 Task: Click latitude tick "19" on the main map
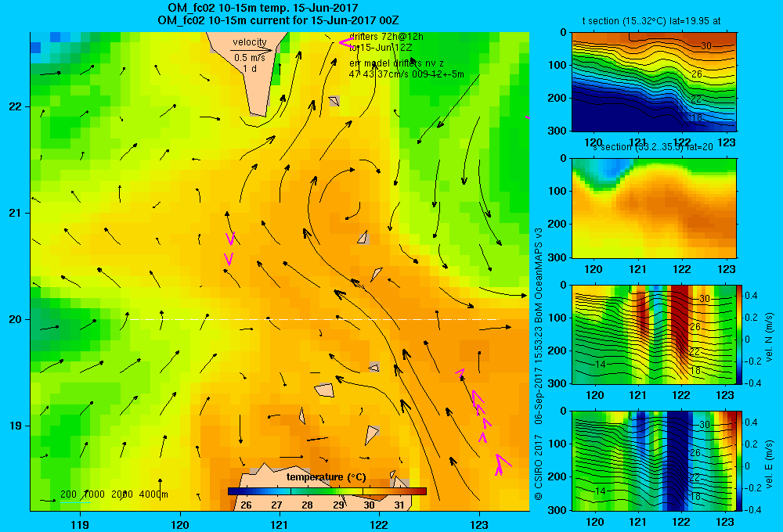point(15,426)
